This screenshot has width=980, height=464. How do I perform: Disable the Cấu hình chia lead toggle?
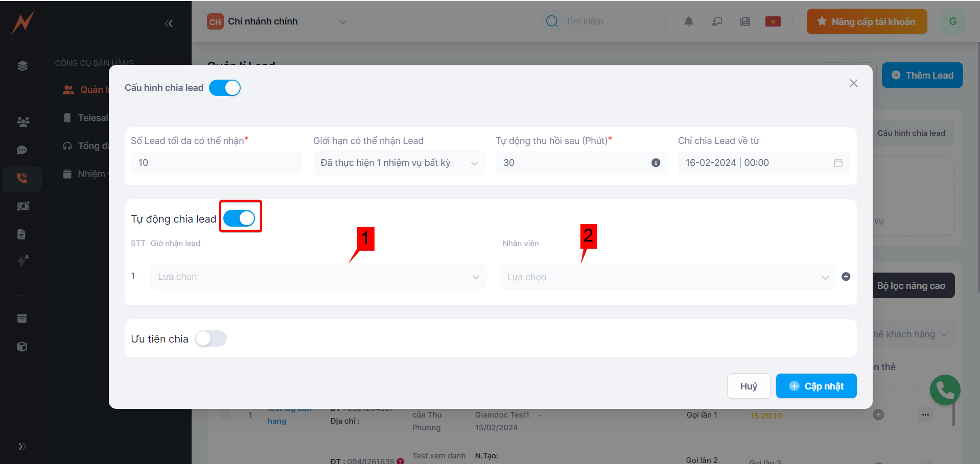tap(225, 88)
